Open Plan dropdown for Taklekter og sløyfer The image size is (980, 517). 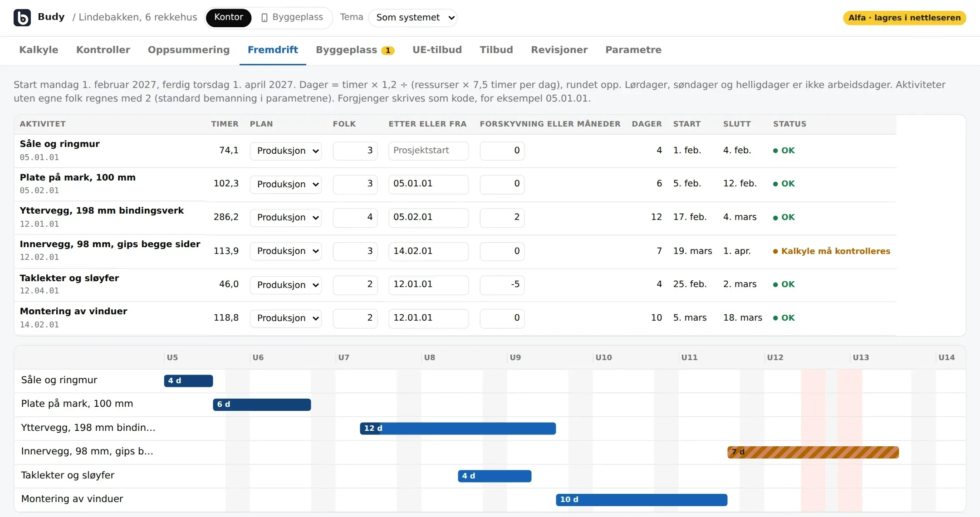[x=286, y=285]
